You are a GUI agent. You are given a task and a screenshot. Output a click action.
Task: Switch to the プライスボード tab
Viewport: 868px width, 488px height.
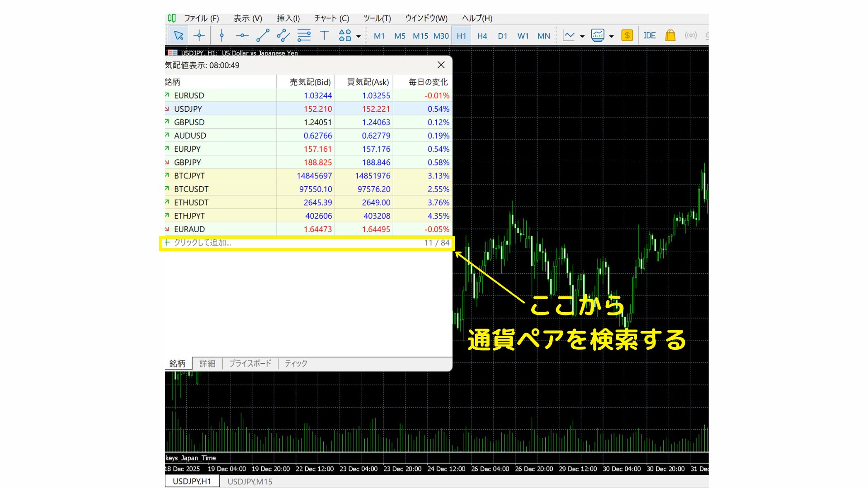[250, 363]
